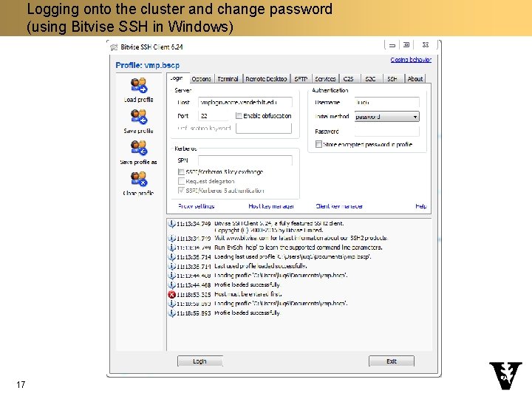This screenshot has width=532, height=399.
Task: Toggle Store encrypted password in profile
Action: click(x=318, y=144)
